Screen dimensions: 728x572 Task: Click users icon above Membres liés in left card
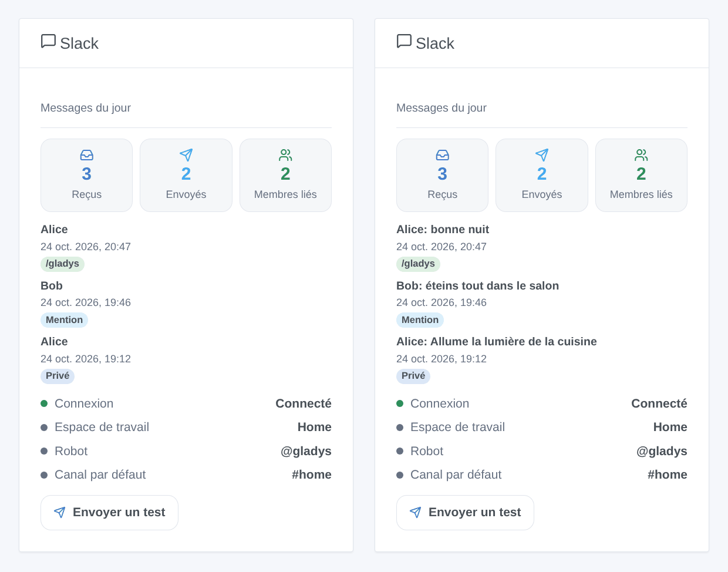pyautogui.click(x=285, y=155)
